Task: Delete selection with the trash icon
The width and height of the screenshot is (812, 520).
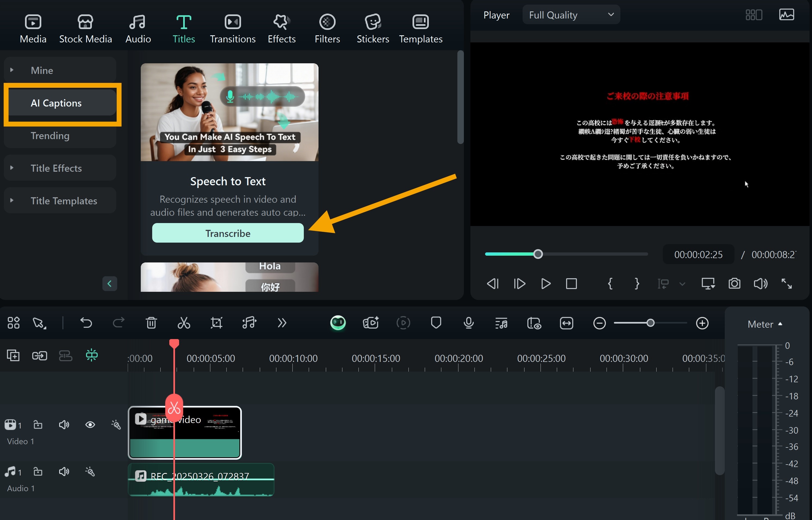Action: coord(151,323)
